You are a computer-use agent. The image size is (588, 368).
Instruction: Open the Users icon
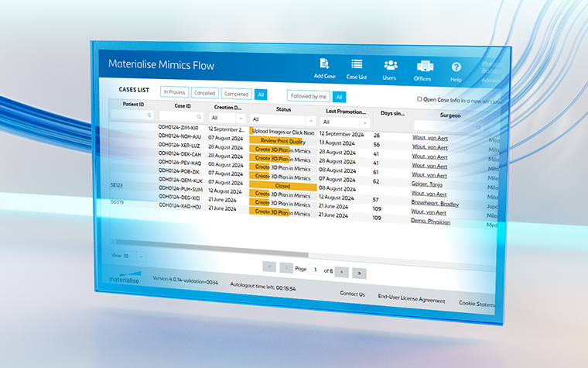click(x=390, y=66)
